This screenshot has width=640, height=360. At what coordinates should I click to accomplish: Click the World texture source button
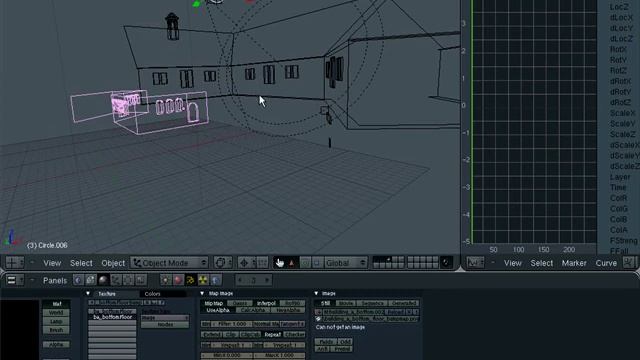click(56, 313)
